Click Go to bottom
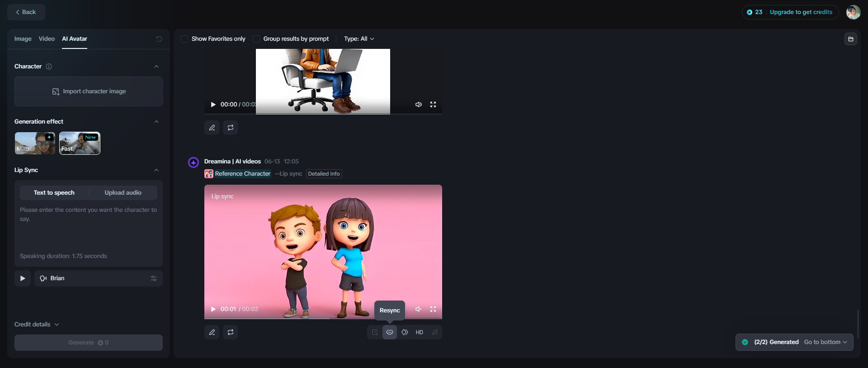The width and height of the screenshot is (868, 368). (826, 342)
